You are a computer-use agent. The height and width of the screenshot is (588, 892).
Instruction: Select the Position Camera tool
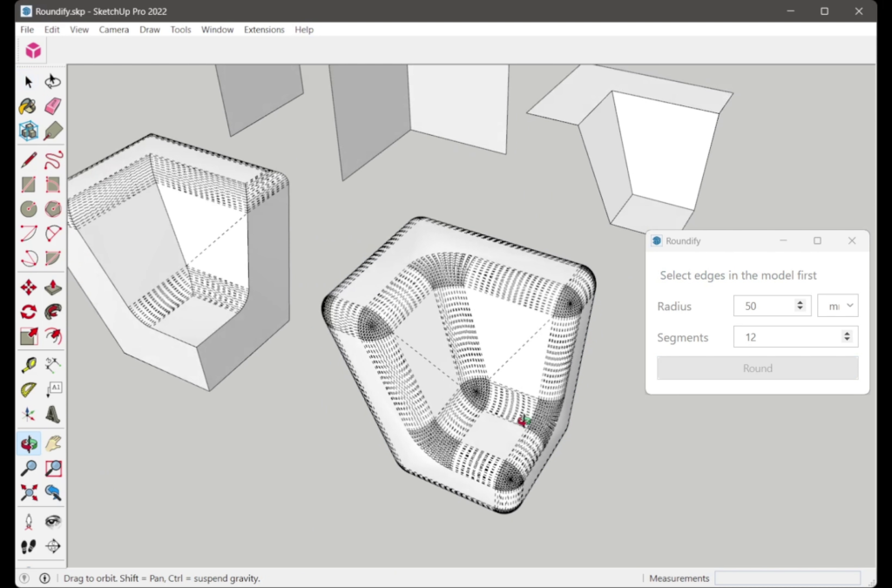pos(29,522)
